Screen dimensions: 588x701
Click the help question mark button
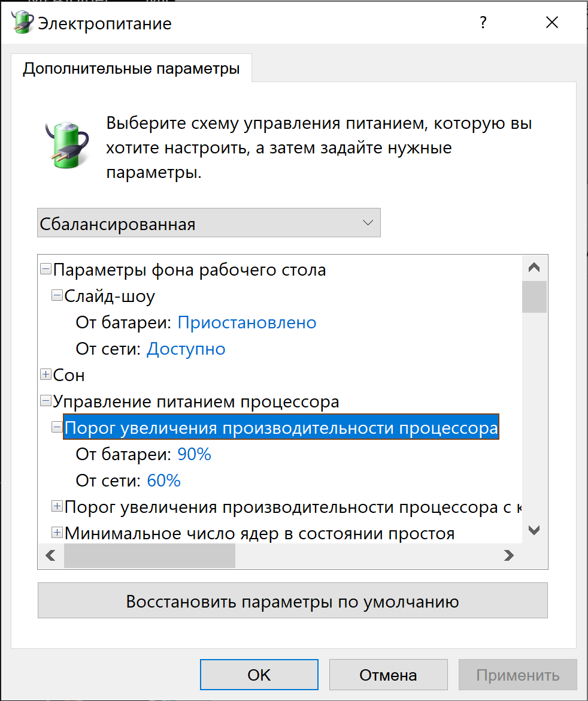pyautogui.click(x=483, y=22)
